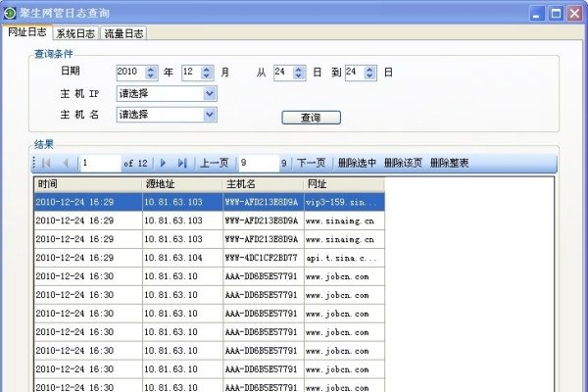Go to previous record arrow icon

(66, 163)
